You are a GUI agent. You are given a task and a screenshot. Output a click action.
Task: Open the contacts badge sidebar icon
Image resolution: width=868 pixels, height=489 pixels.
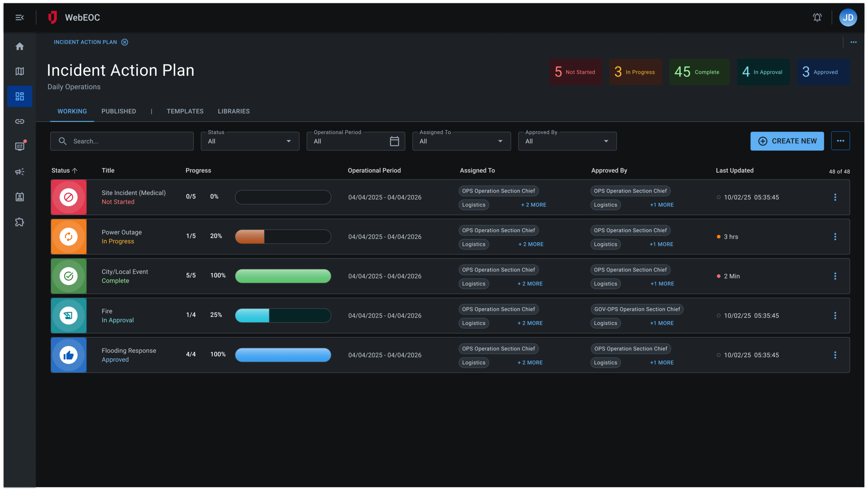[x=20, y=197]
